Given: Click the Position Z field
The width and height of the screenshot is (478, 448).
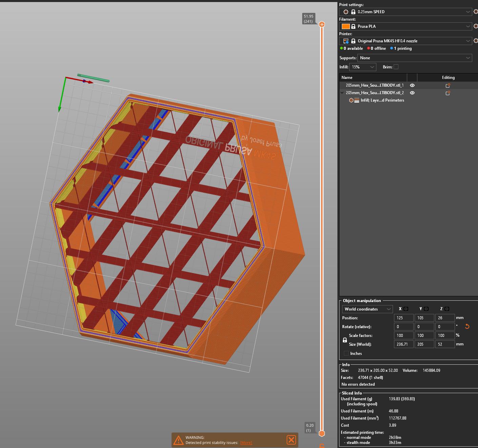Looking at the screenshot, I should click(x=445, y=318).
